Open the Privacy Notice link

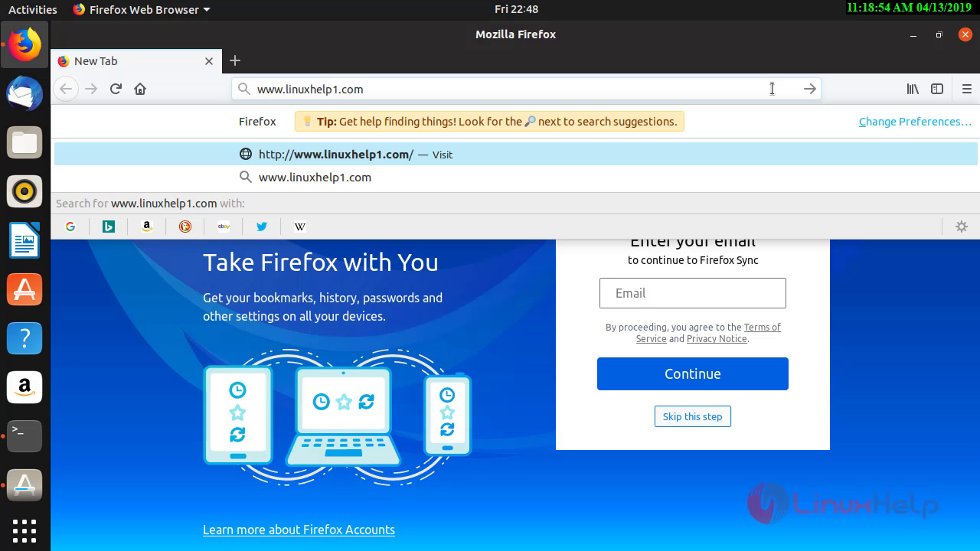(x=717, y=339)
